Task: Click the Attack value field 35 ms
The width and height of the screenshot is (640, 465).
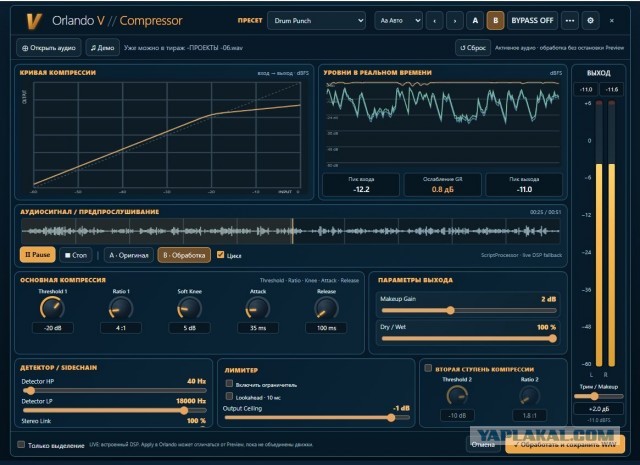Action: [258, 328]
